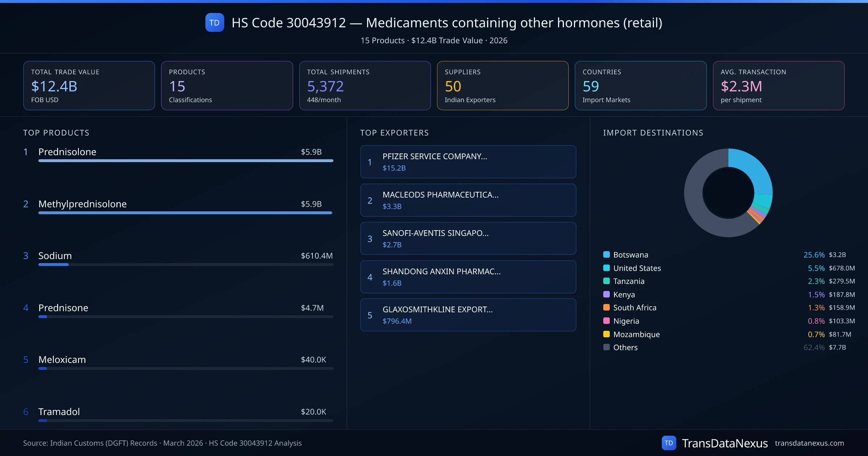The width and height of the screenshot is (868, 456).
Task: Click the Botswana blue legend swatch
Action: pos(607,254)
